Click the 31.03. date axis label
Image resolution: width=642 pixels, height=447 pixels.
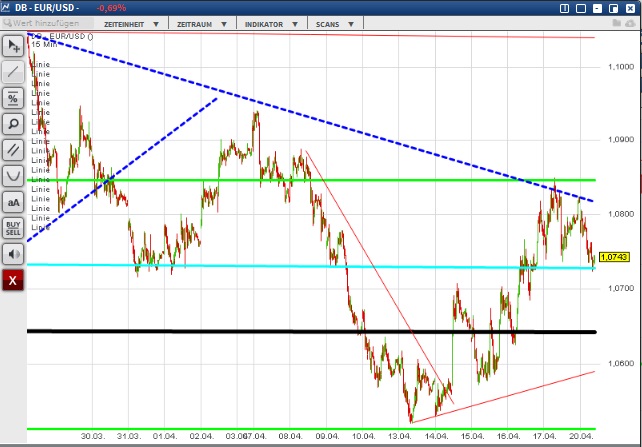coord(129,436)
